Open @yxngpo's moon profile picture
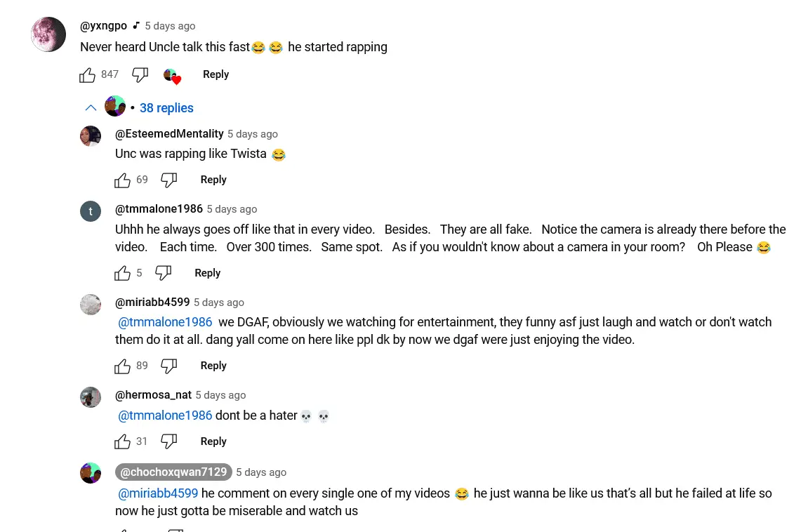Image resolution: width=808 pixels, height=532 pixels. [48, 34]
